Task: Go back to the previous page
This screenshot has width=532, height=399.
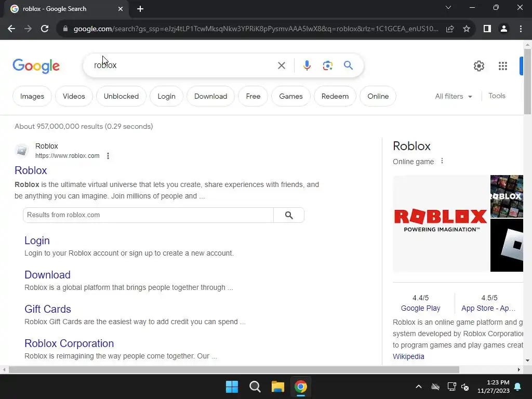Action: coord(11,29)
